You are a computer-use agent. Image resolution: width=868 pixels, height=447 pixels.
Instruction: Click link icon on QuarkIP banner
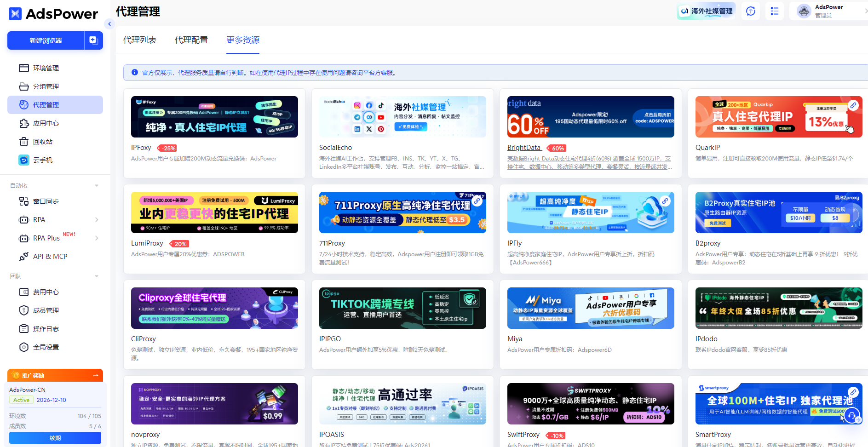[x=853, y=105]
